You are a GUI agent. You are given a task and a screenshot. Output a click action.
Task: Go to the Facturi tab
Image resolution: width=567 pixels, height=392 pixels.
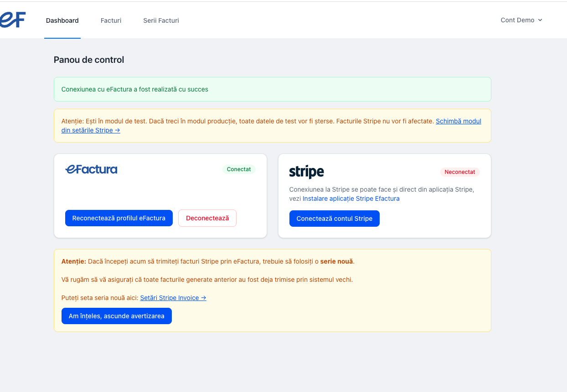(111, 20)
